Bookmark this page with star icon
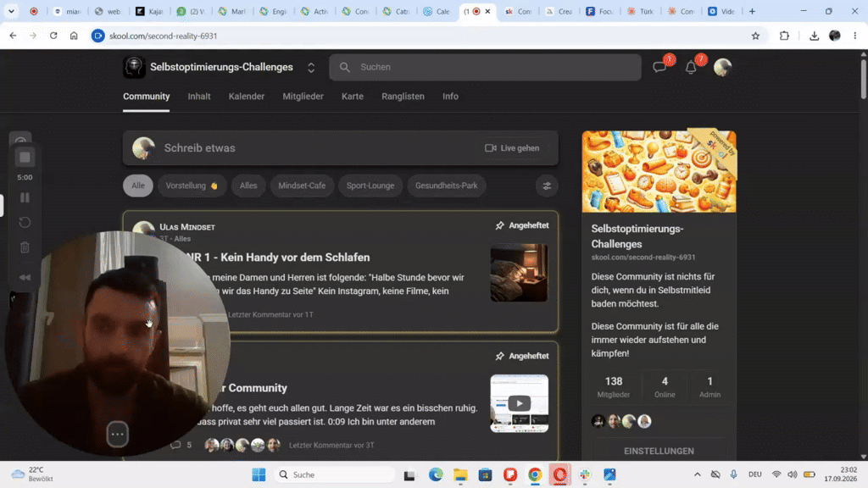The height and width of the screenshot is (488, 868). click(755, 36)
